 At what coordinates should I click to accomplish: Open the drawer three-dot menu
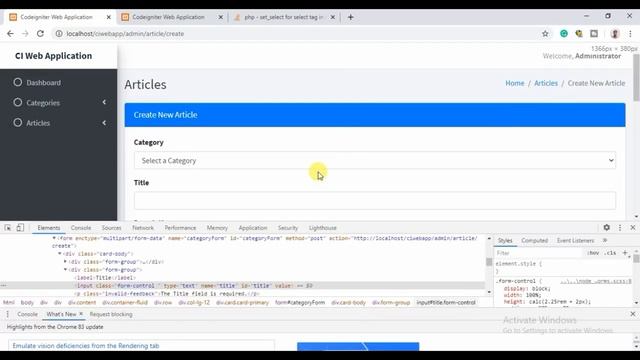pyautogui.click(x=7, y=314)
